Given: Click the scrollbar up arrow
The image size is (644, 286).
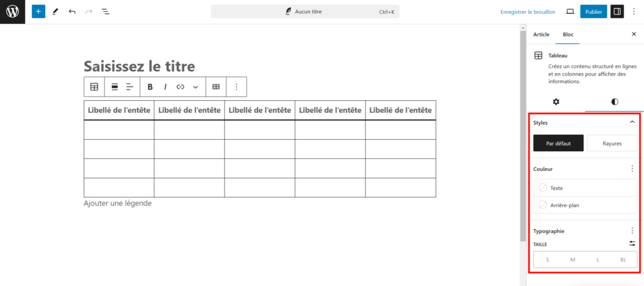Looking at the screenshot, I should (523, 28).
